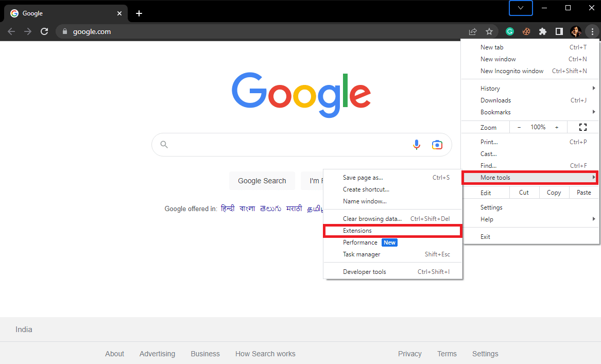This screenshot has width=601, height=364.
Task: Go back using the back arrow
Action: click(11, 31)
